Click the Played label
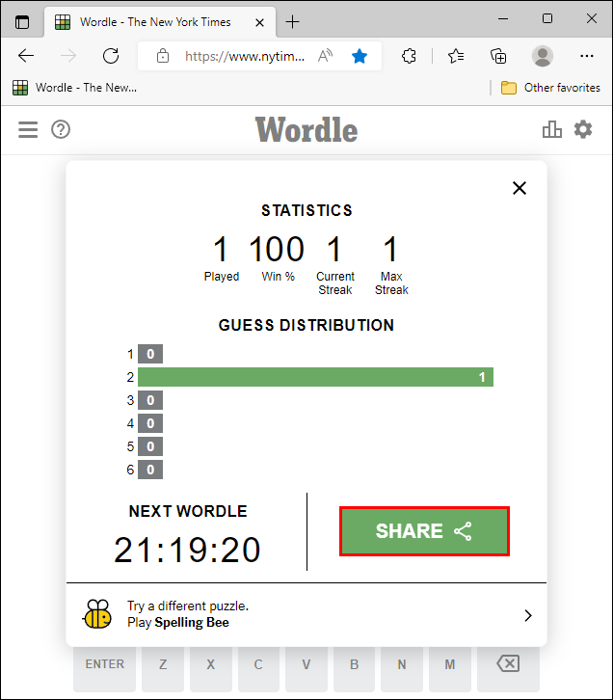The width and height of the screenshot is (613, 700). 222,277
